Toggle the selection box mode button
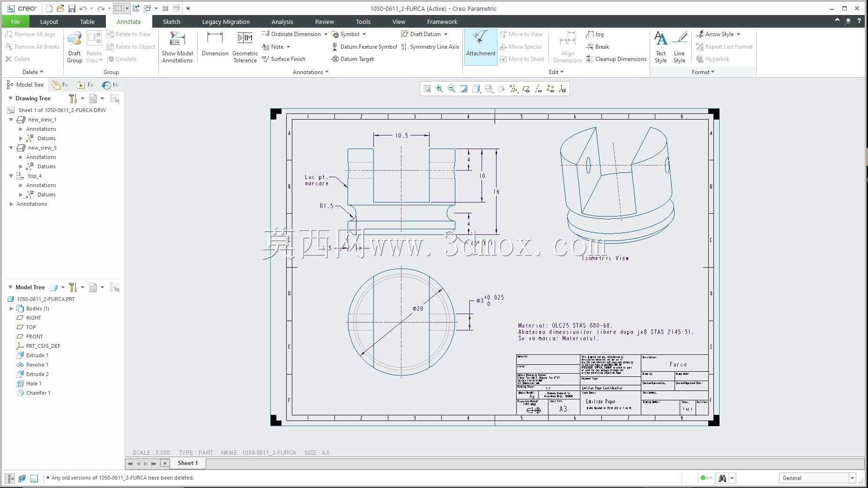This screenshot has height=488, width=868. click(119, 8)
